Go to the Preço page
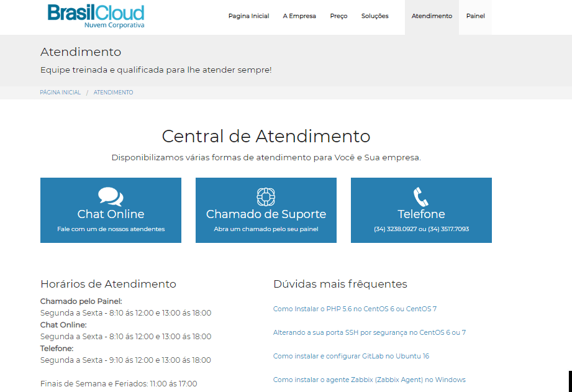Viewport: 572px width, 392px height. pos(338,16)
